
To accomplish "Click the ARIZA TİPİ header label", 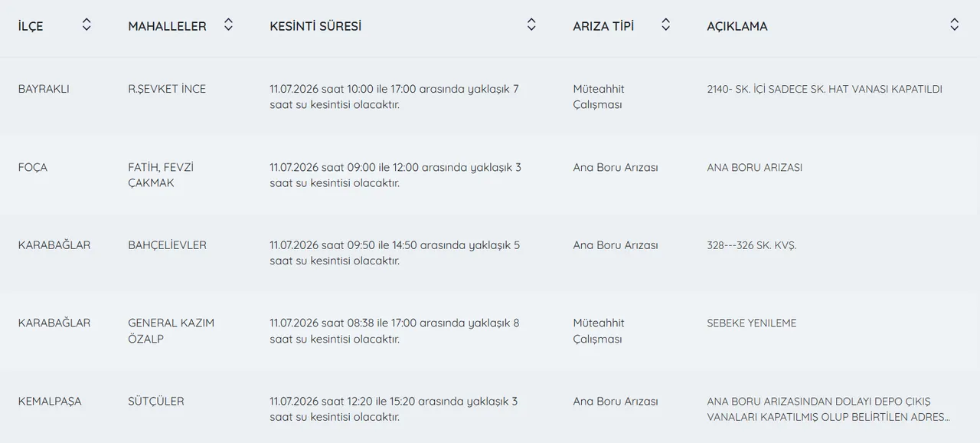I will tap(603, 26).
